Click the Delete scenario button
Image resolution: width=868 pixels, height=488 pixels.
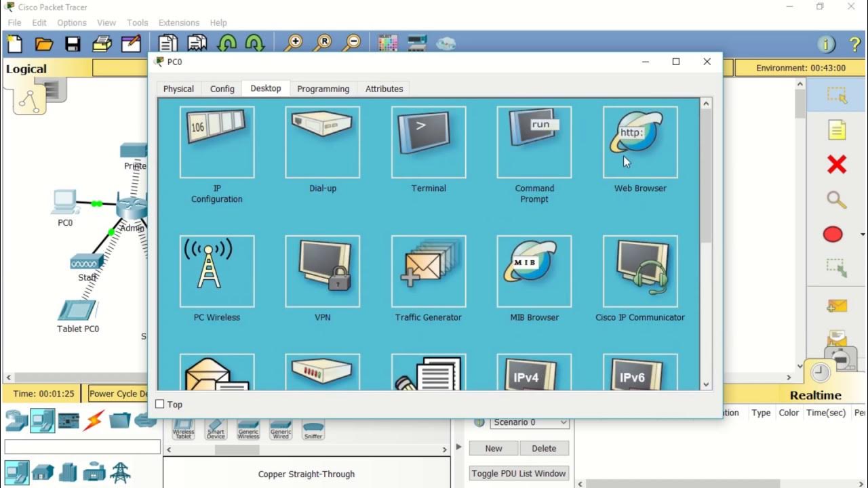(x=544, y=448)
